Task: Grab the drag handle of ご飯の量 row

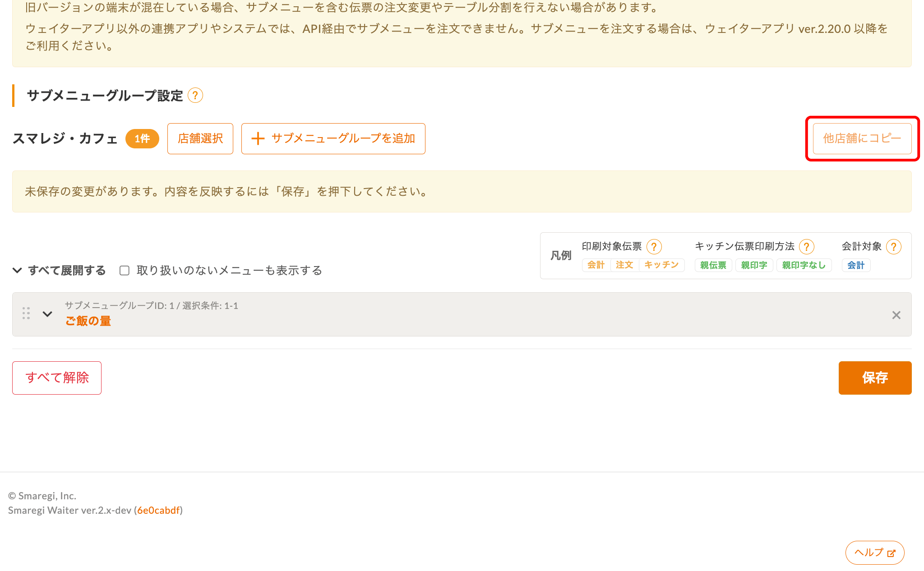Action: pyautogui.click(x=26, y=313)
